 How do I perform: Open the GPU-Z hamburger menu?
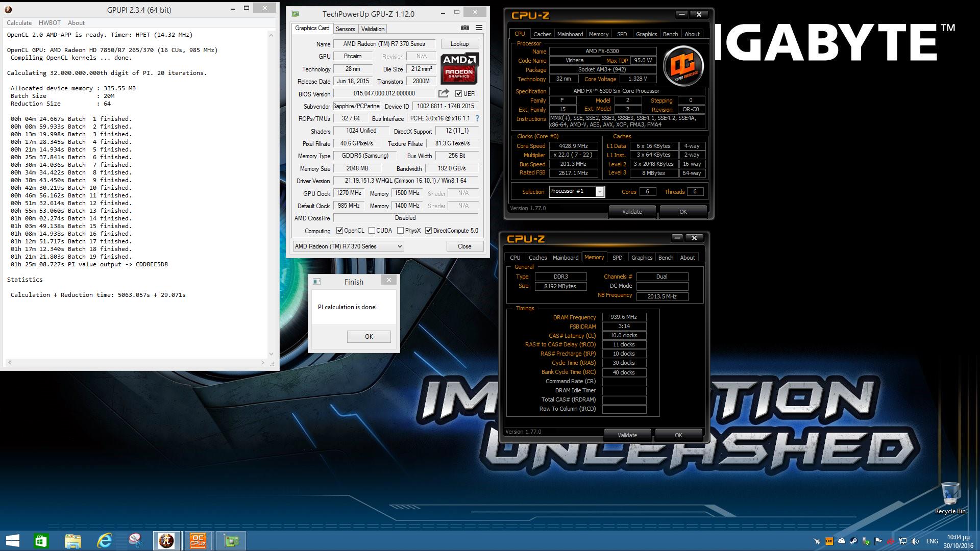[x=479, y=28]
